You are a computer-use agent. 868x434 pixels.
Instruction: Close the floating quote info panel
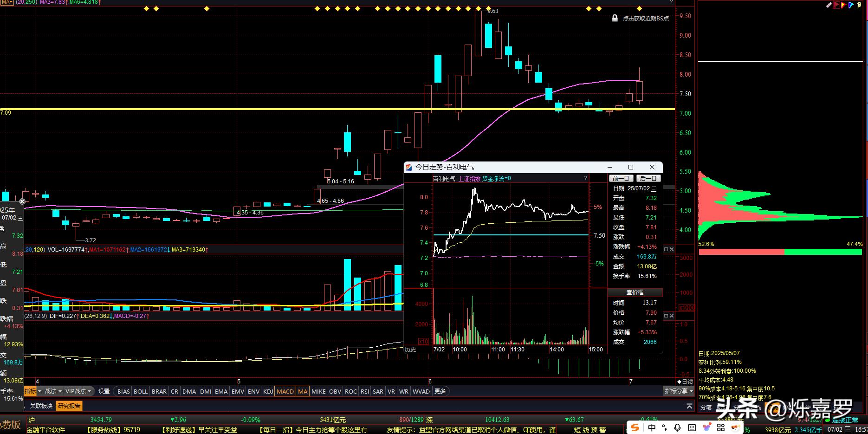tap(22, 201)
